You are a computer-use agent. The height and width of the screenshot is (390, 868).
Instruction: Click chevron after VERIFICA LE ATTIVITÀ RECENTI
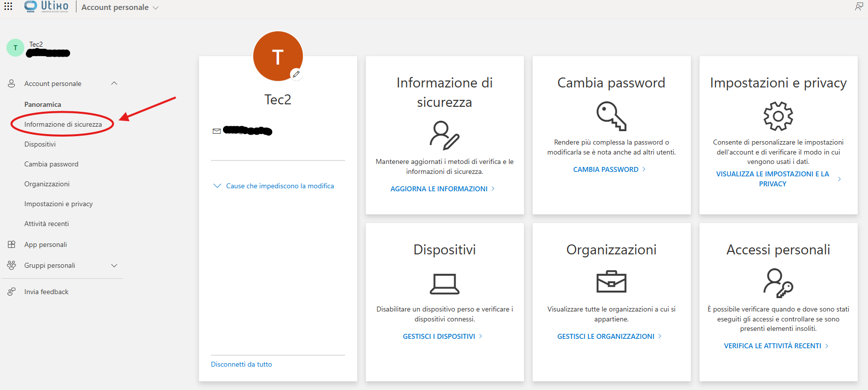coord(827,346)
